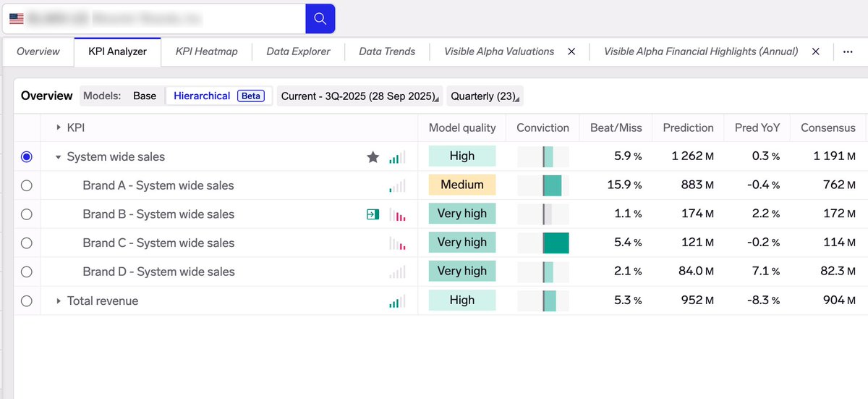Click the Overview heading label
Viewport: 868px width, 399px height.
click(x=47, y=96)
